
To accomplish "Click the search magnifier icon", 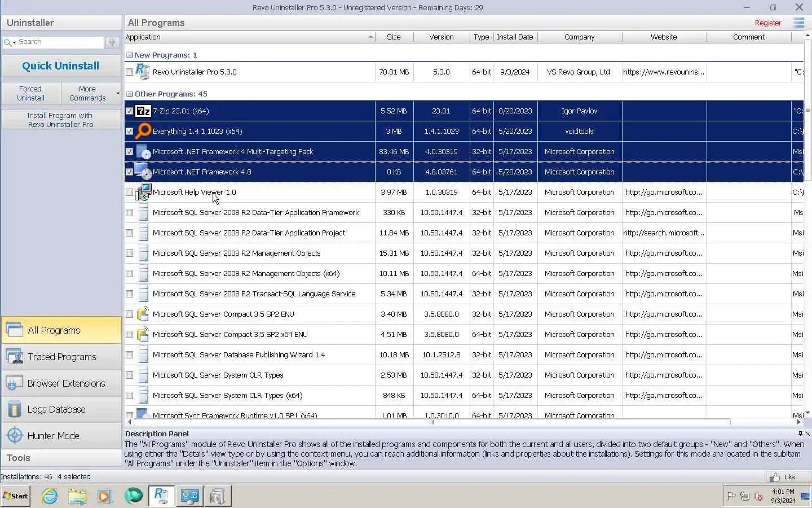I will (7, 42).
